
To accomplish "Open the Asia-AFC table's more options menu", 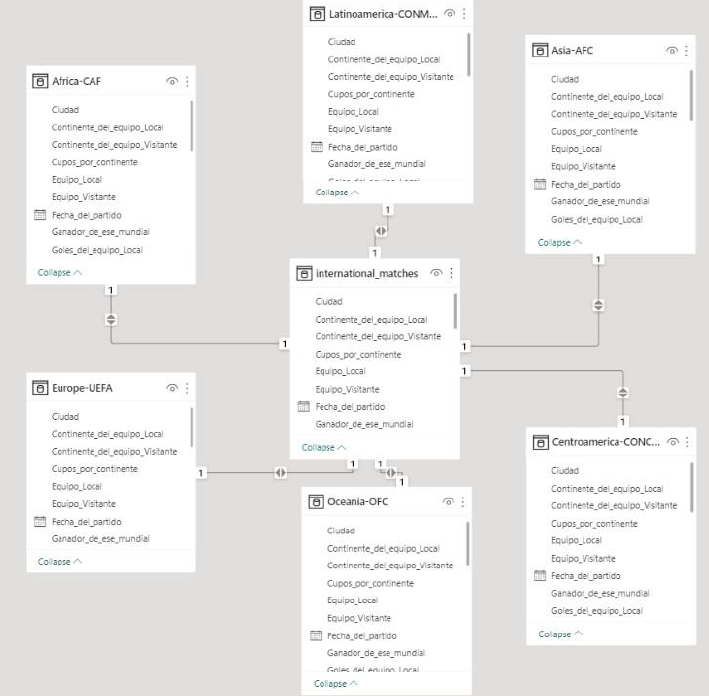I will (x=687, y=50).
